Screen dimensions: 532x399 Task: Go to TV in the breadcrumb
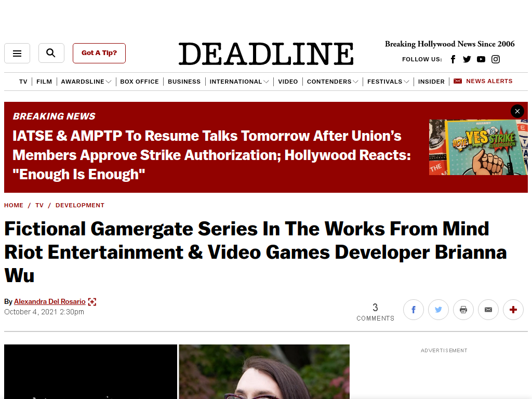[x=39, y=205]
